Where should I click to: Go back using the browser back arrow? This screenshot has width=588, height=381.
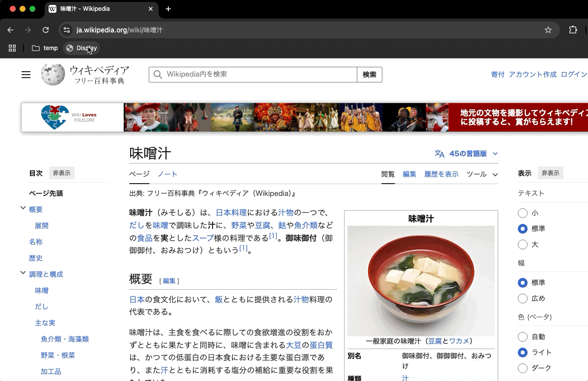click(10, 29)
